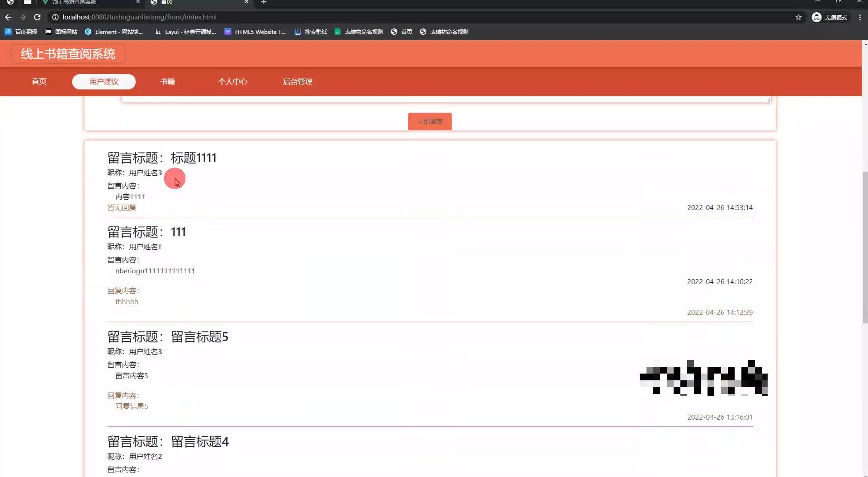This screenshot has width=868, height=477.
Task: Reload the current page
Action: 37,17
